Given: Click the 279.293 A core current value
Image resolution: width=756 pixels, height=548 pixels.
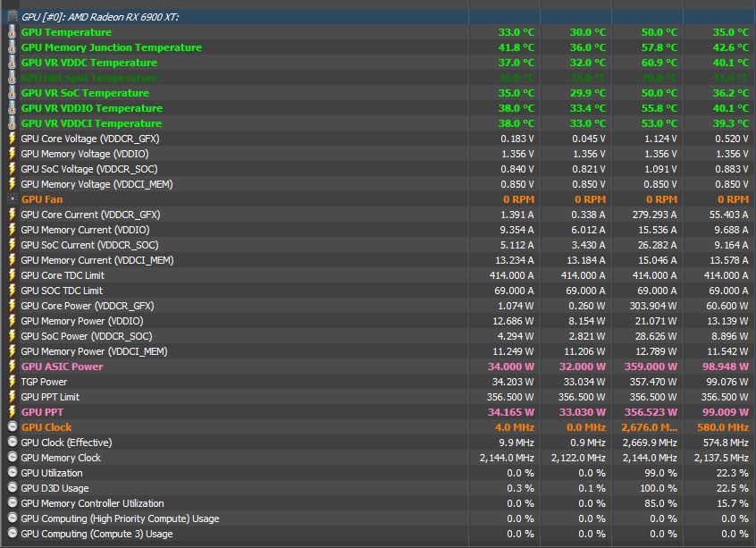Looking at the screenshot, I should (x=654, y=215).
